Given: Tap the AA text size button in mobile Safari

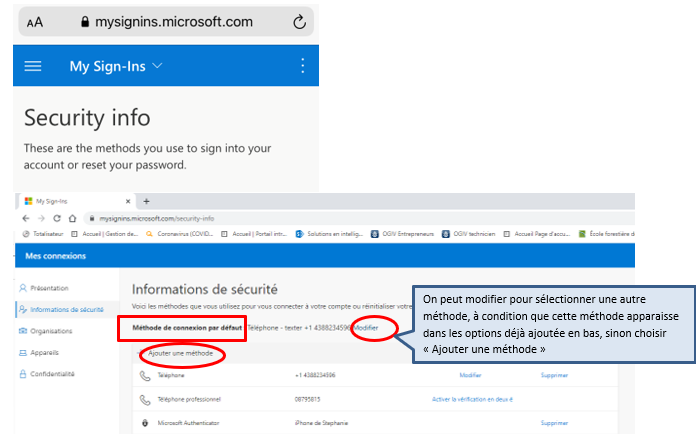Looking at the screenshot, I should pyautogui.click(x=35, y=22).
